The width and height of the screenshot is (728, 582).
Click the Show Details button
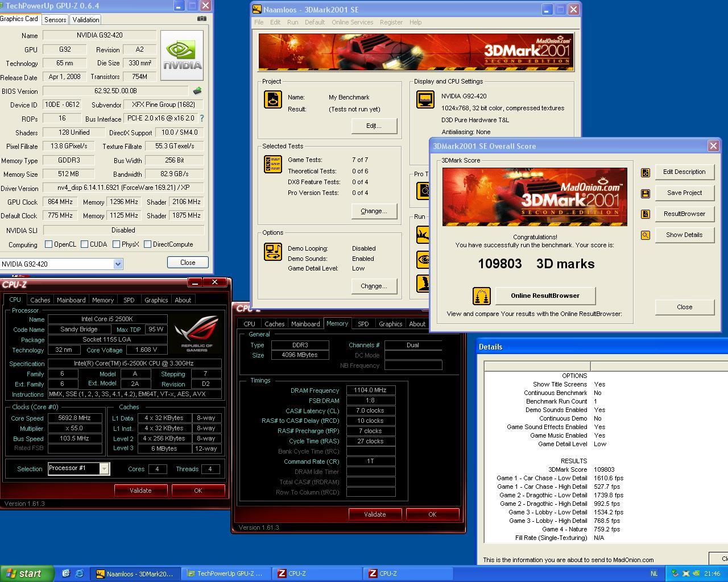(x=684, y=235)
